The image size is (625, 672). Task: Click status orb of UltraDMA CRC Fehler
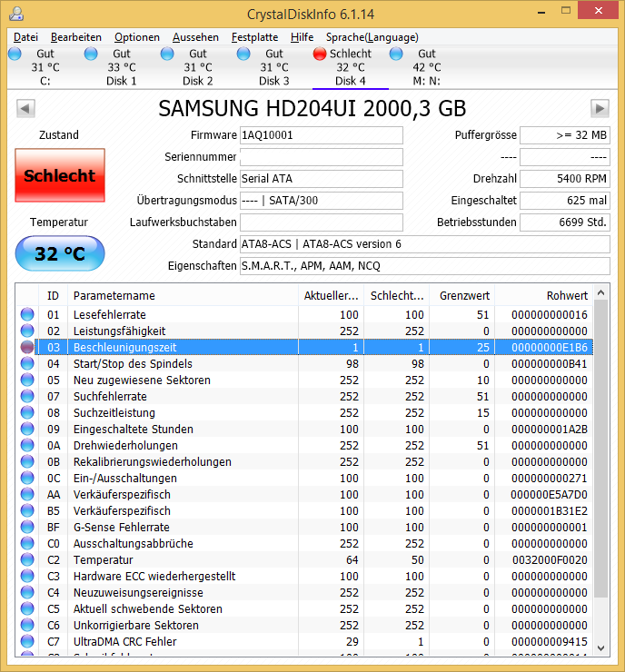pos(27,641)
